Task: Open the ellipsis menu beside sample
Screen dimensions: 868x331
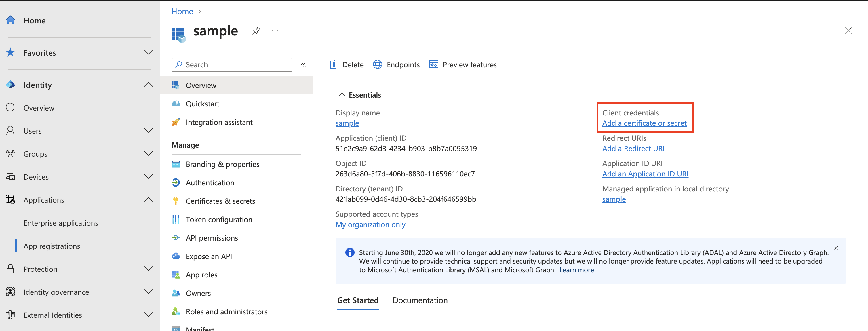Action: point(275,31)
